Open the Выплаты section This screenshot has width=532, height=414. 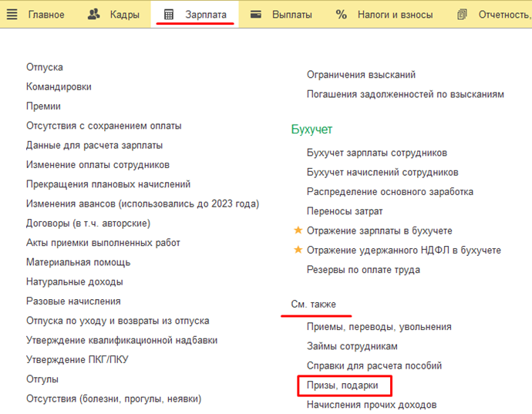coord(291,15)
